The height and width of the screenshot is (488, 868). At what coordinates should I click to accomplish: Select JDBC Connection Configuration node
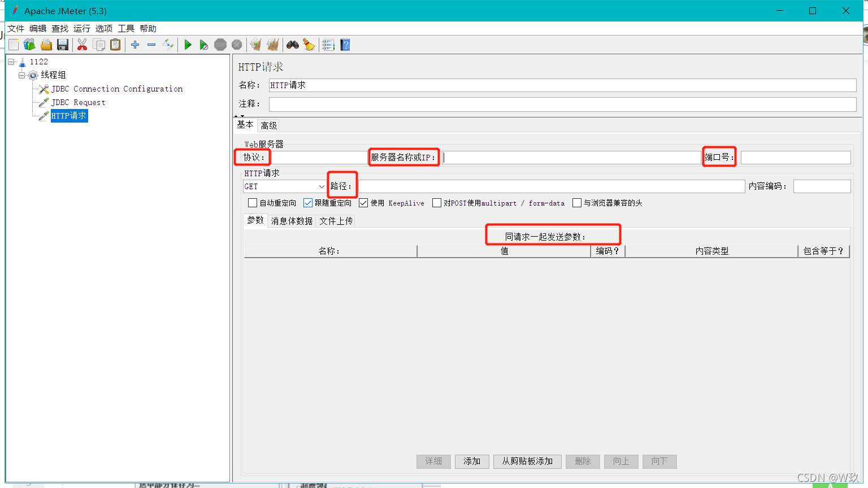point(117,89)
